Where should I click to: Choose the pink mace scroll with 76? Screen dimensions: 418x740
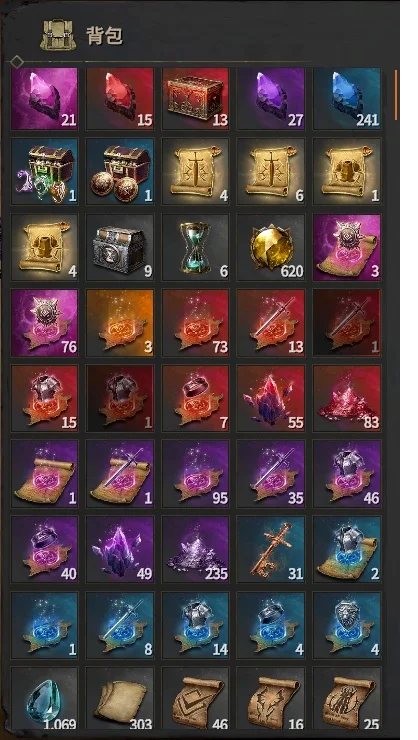point(44,323)
